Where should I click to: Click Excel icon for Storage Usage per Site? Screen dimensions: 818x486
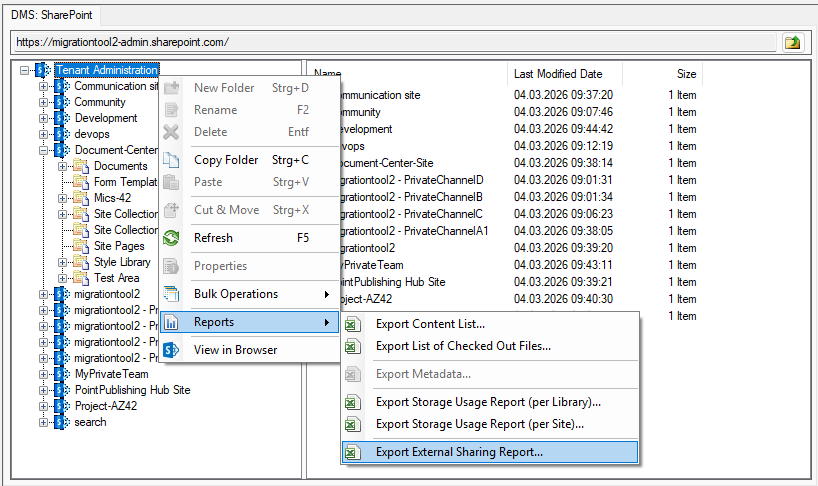point(353,424)
